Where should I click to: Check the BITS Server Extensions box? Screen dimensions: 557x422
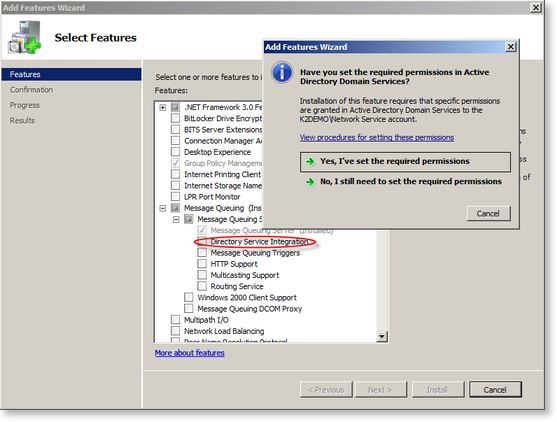(x=175, y=129)
